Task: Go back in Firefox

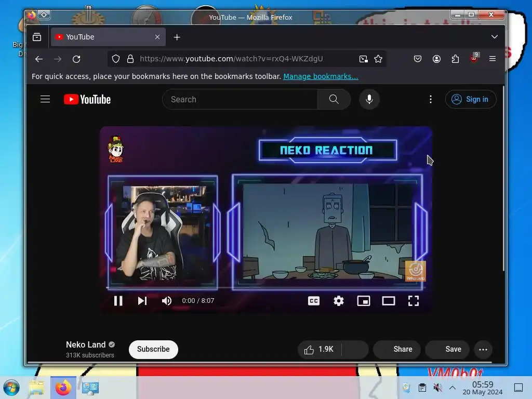Action: click(39, 59)
